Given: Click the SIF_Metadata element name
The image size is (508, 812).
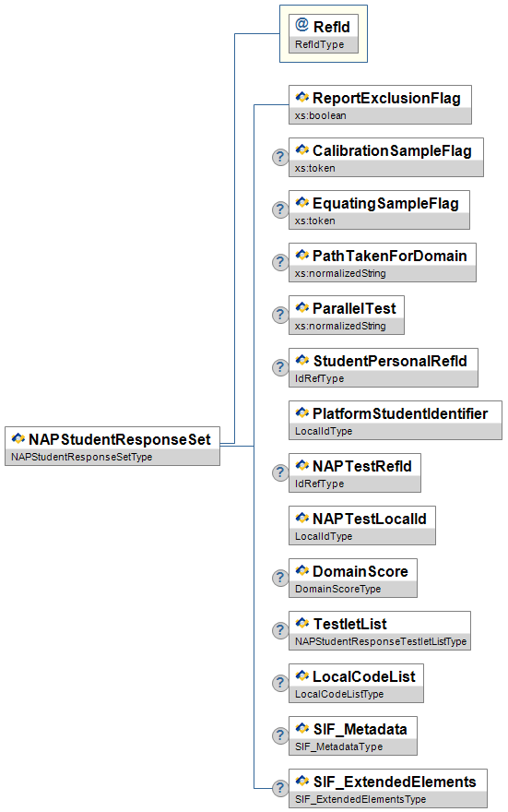Looking at the screenshot, I should 360,729.
